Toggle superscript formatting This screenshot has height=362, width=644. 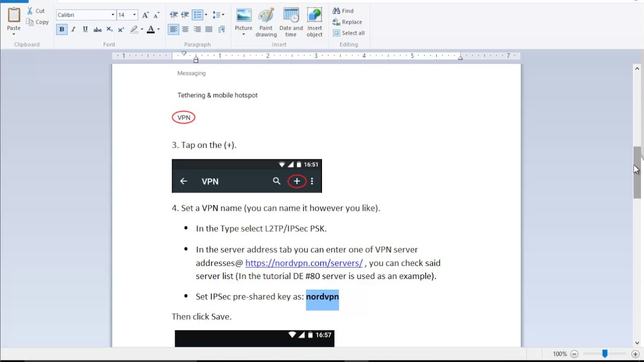(121, 30)
